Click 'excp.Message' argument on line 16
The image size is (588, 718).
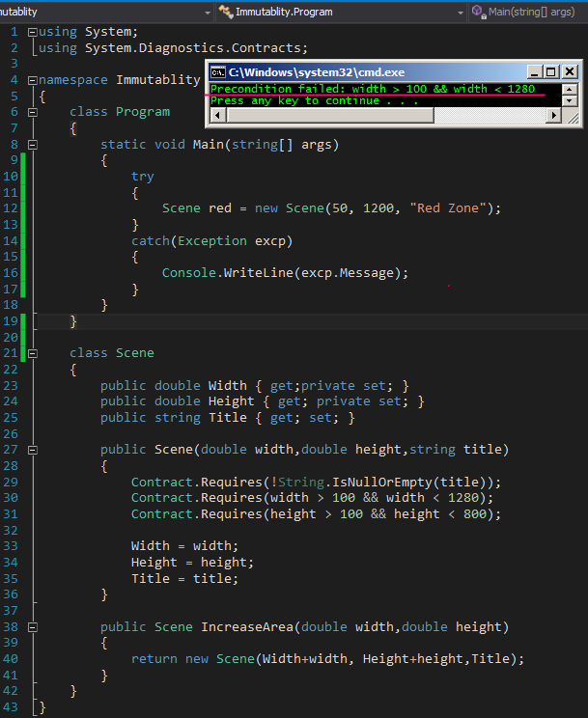348,273
